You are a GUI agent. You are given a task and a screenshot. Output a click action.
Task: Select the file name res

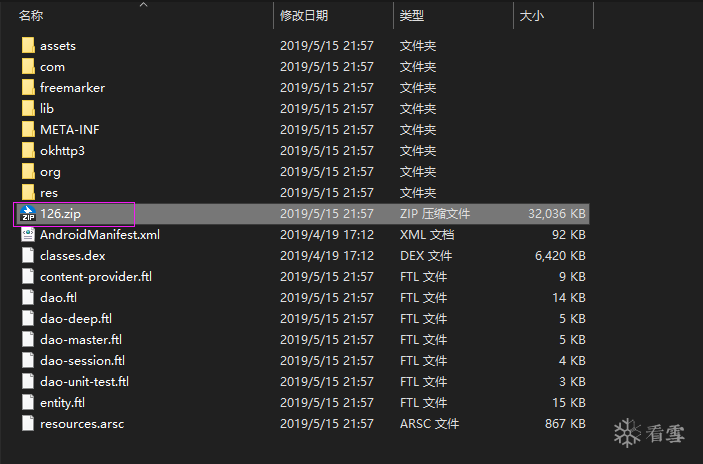[x=49, y=193]
